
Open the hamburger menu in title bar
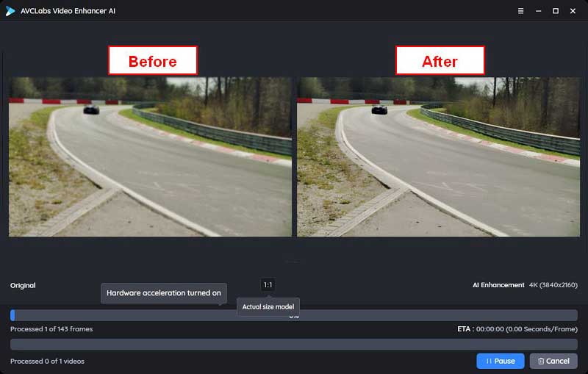pos(520,11)
